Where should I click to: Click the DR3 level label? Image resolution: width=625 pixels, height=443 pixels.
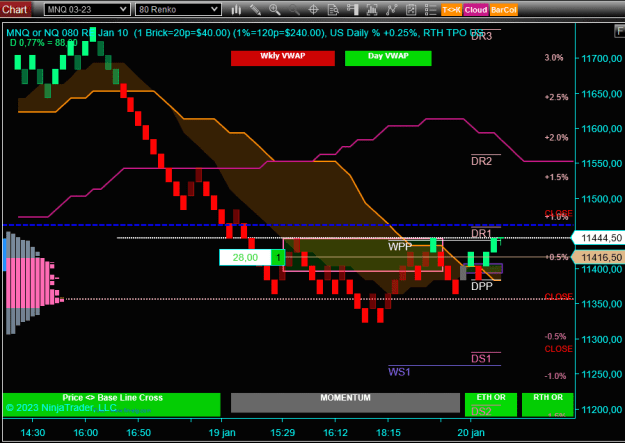click(482, 36)
